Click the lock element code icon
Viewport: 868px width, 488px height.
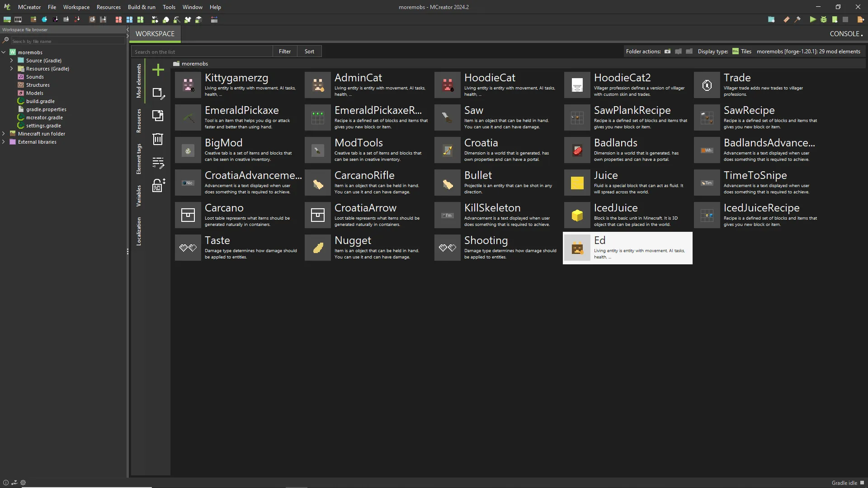pos(158,185)
